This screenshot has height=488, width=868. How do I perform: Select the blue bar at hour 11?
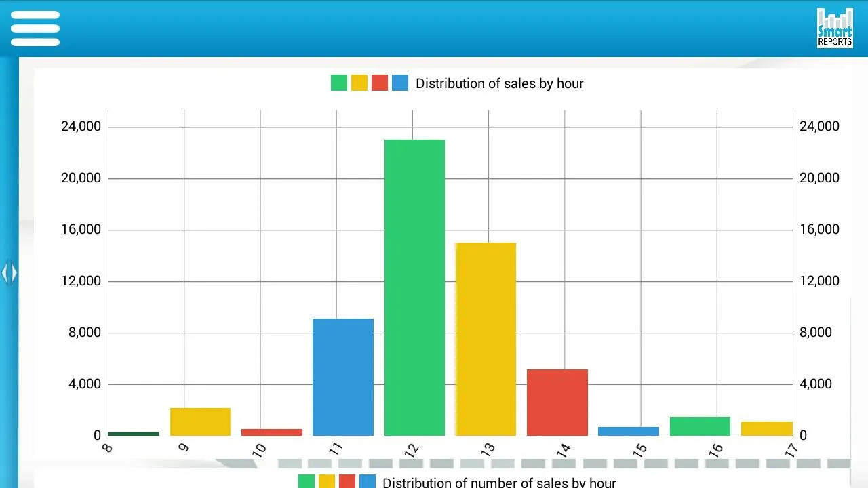343,377
